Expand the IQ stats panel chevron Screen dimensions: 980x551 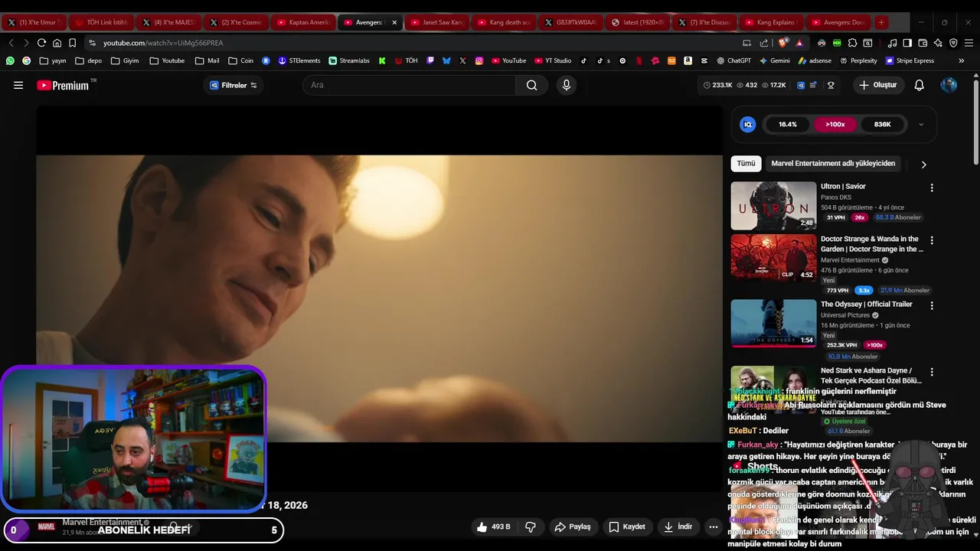tap(921, 124)
